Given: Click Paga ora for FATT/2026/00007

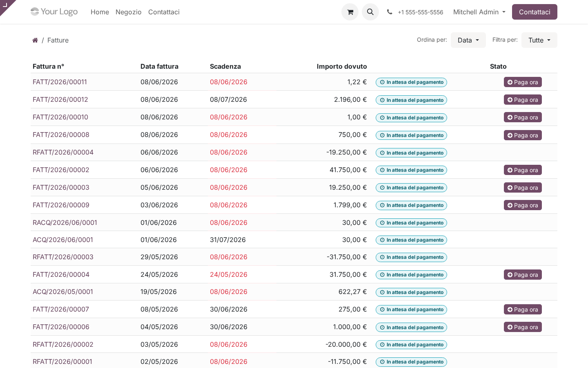Looking at the screenshot, I should pyautogui.click(x=523, y=310).
